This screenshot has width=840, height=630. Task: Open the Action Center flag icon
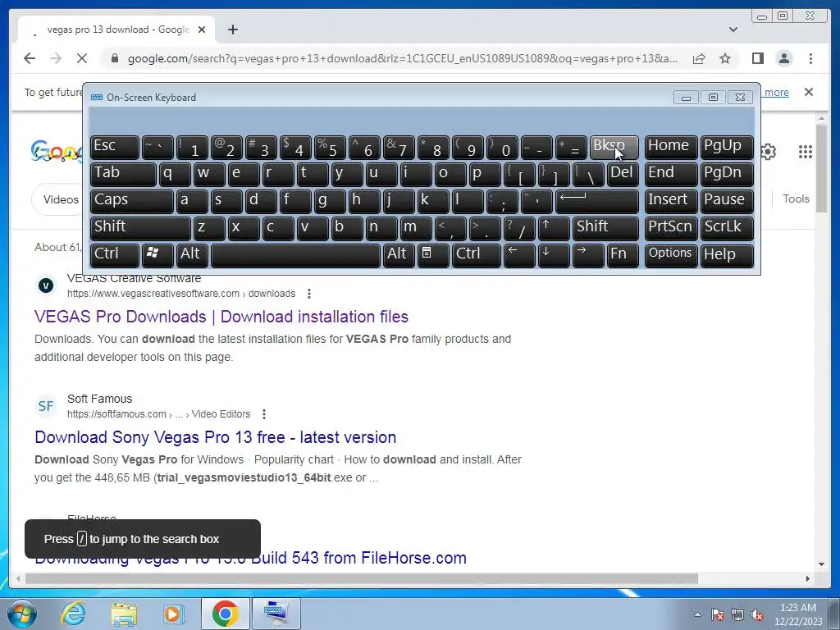coord(718,614)
